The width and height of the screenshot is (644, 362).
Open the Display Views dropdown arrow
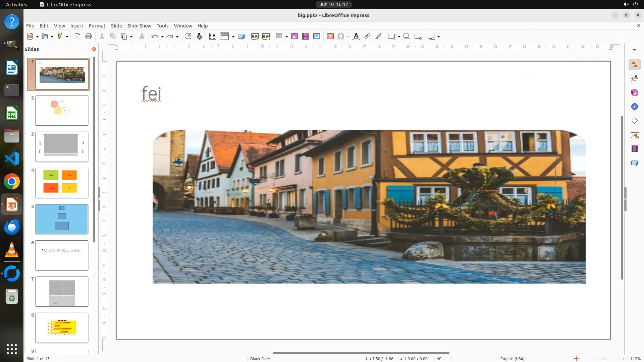click(233, 37)
